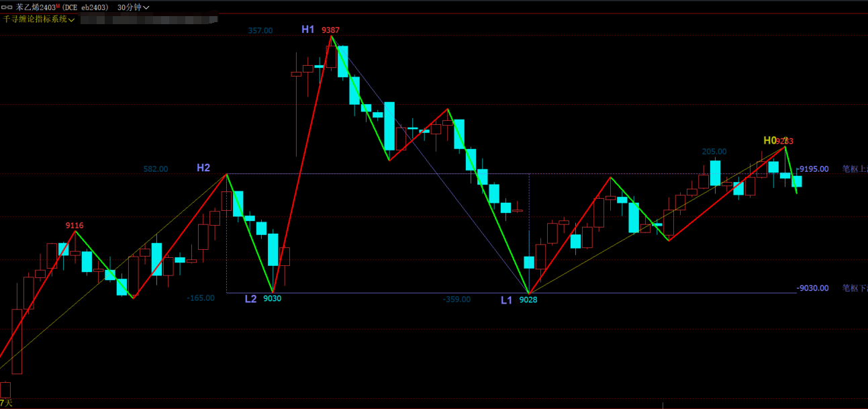Click the red M marker after 2403

click(x=58, y=6)
